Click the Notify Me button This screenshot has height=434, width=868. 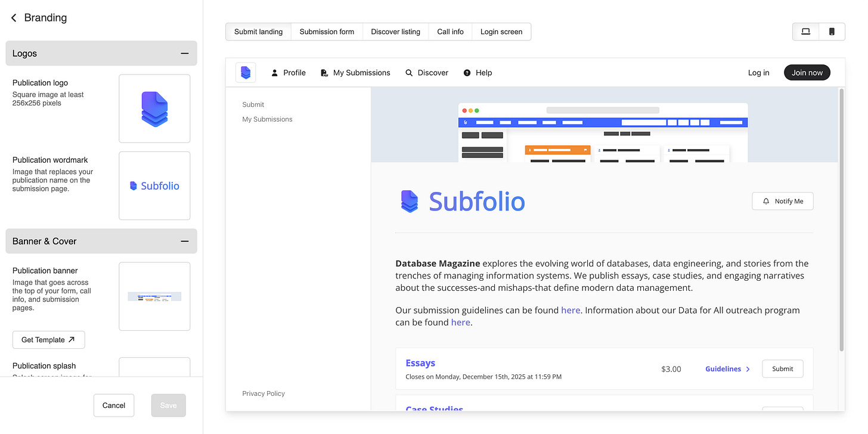[x=783, y=201]
